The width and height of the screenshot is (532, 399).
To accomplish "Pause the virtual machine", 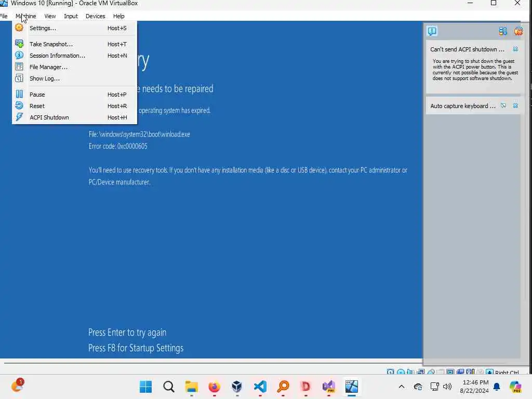I will tap(75, 95).
